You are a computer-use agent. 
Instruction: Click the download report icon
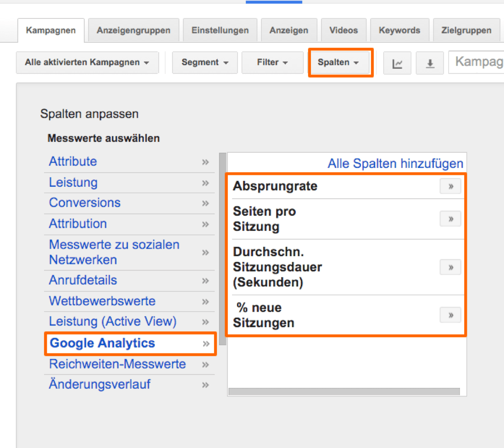(x=430, y=63)
